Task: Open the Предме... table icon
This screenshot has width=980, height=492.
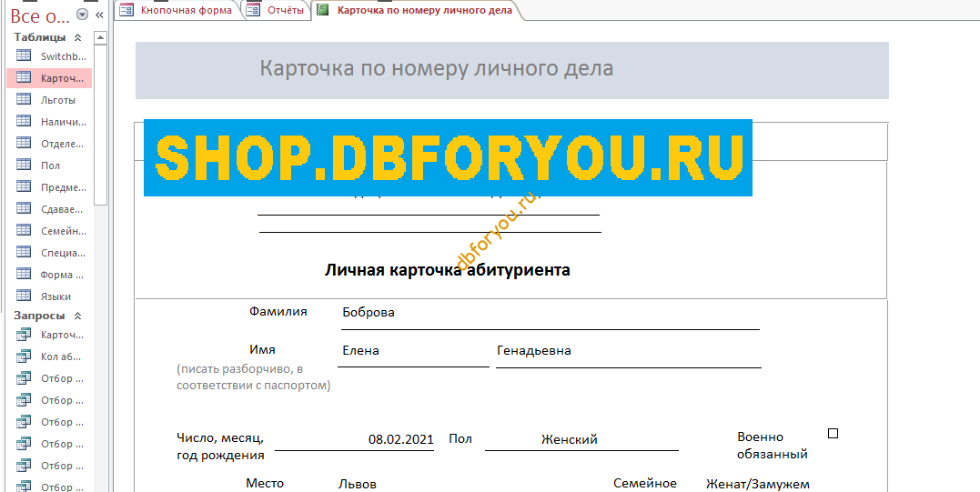Action: pos(23,186)
